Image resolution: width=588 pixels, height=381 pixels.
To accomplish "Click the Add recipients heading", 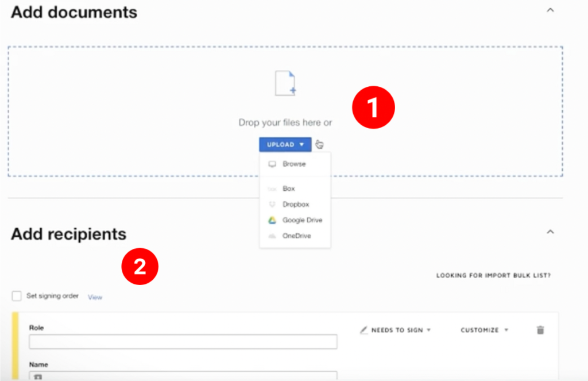I will [x=69, y=234].
